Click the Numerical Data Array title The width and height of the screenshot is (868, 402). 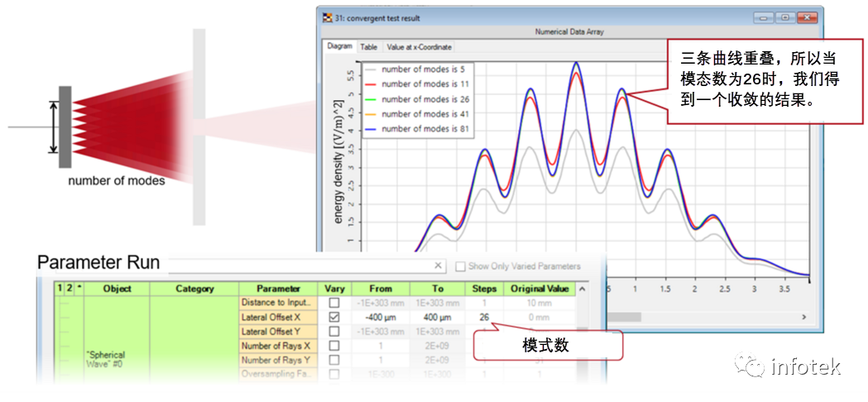[569, 32]
